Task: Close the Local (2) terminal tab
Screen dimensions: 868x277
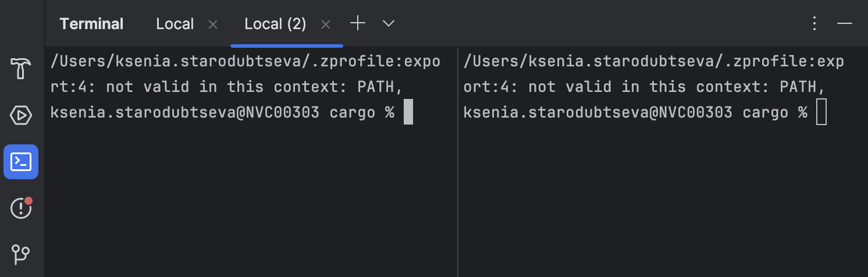Action: [x=326, y=24]
